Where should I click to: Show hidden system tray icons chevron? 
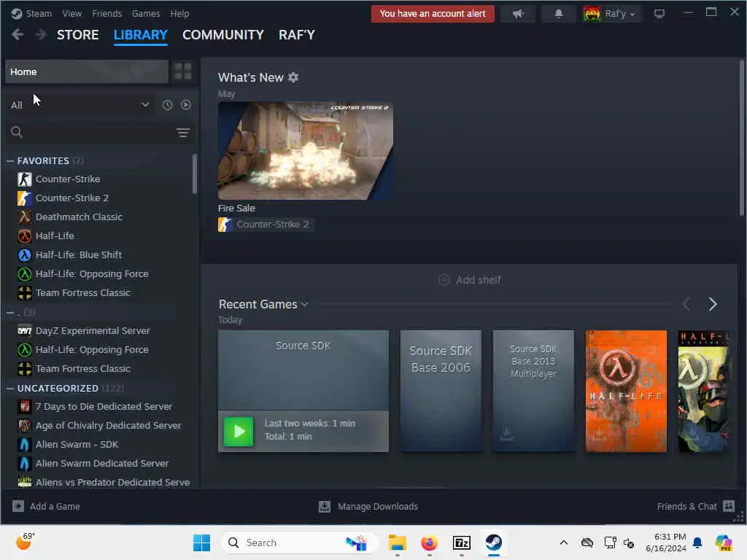tap(564, 542)
